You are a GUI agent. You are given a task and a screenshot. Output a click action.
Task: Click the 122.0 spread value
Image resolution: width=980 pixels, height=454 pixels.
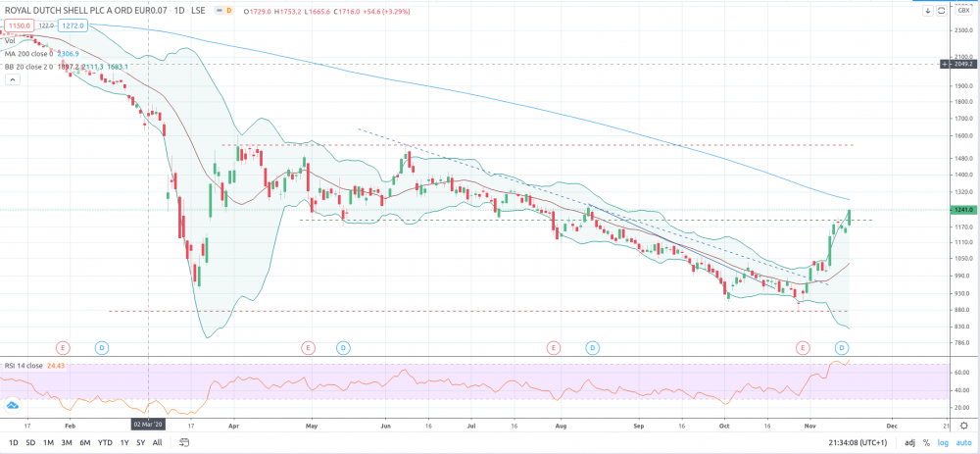coord(46,25)
